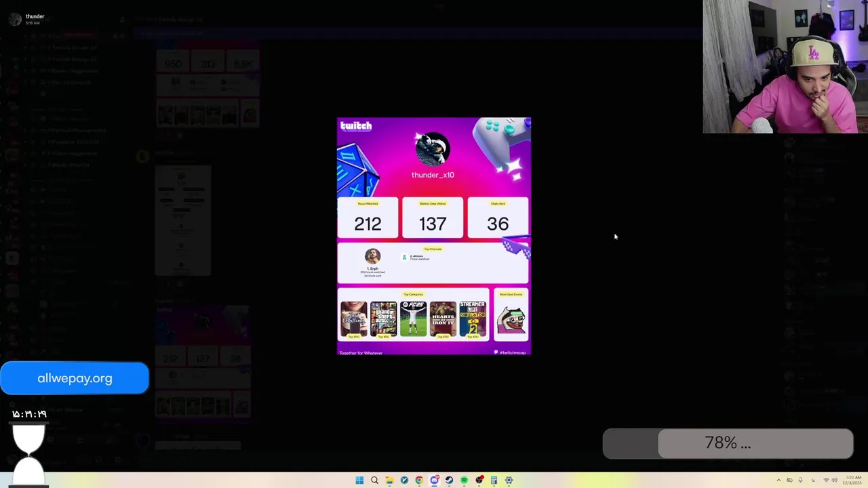
Task: Click the 78% progress bar
Action: (728, 443)
